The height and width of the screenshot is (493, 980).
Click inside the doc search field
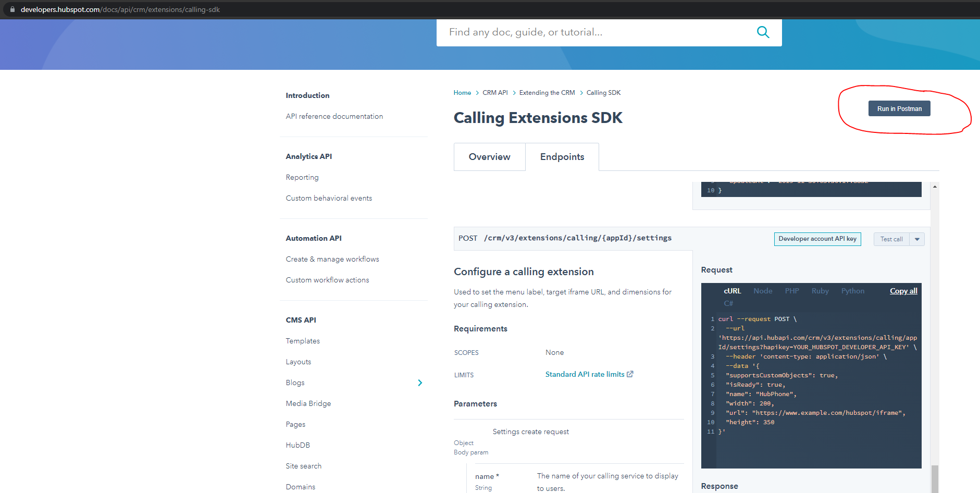573,32
